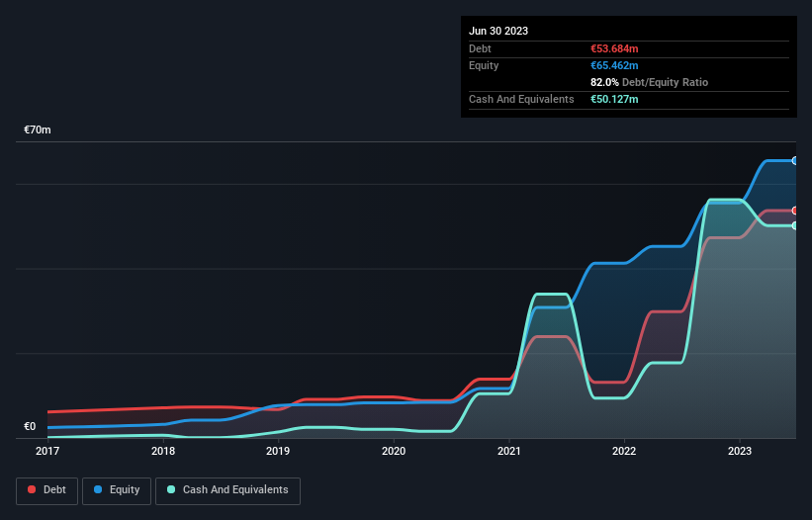Click the 2020 axis label
The width and height of the screenshot is (812, 520).
click(x=394, y=451)
